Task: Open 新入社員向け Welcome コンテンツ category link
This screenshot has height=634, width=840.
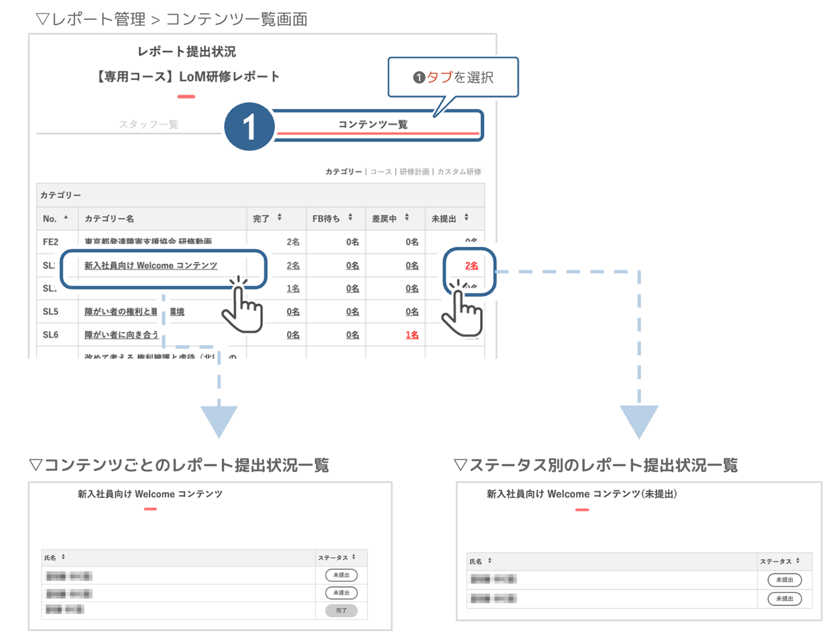Action: click(x=151, y=265)
